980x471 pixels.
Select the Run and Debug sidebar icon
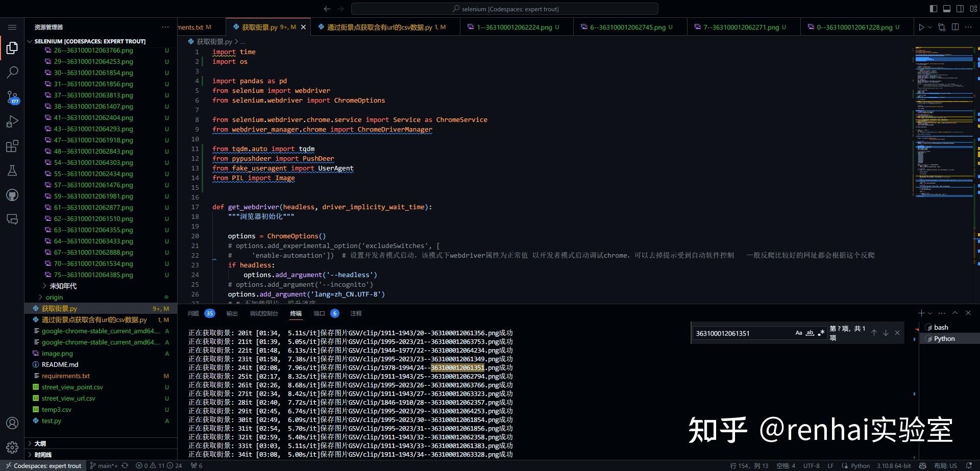point(12,121)
